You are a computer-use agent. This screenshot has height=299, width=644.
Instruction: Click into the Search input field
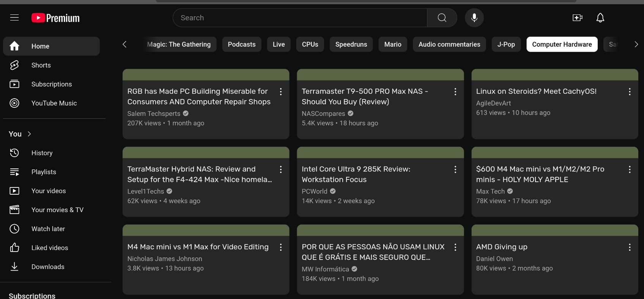(300, 18)
